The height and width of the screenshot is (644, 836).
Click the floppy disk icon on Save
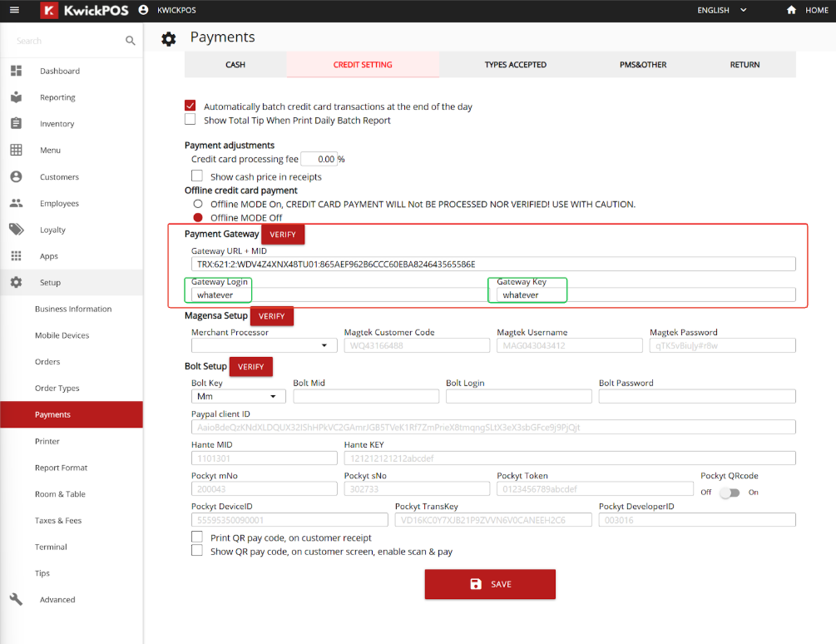(x=476, y=584)
